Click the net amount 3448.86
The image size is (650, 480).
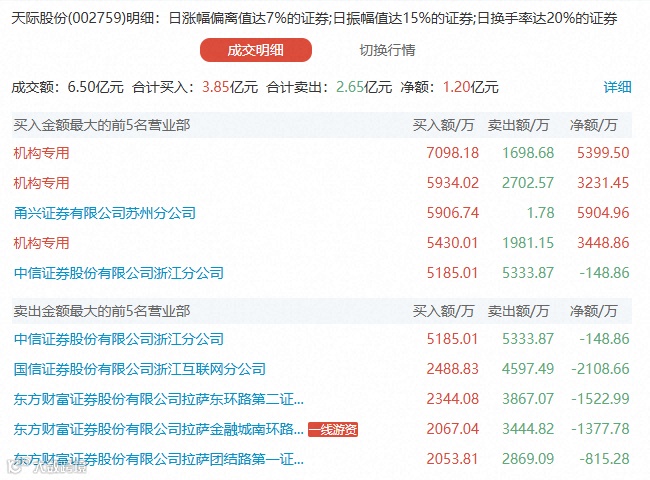[x=603, y=243]
